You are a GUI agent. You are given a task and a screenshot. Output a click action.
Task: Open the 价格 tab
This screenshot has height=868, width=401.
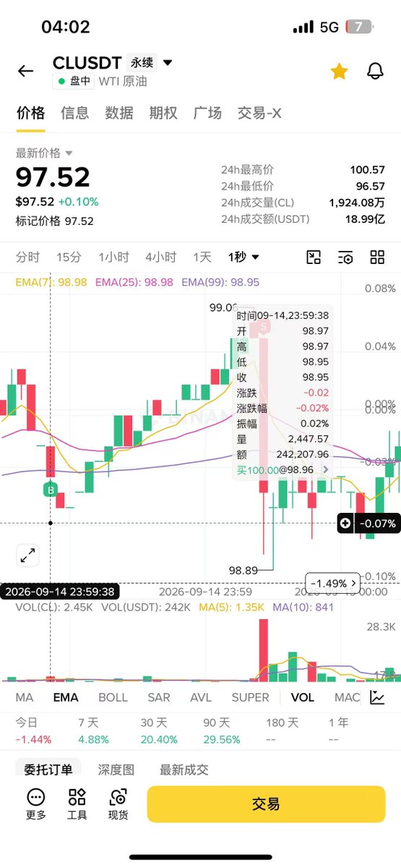point(30,113)
